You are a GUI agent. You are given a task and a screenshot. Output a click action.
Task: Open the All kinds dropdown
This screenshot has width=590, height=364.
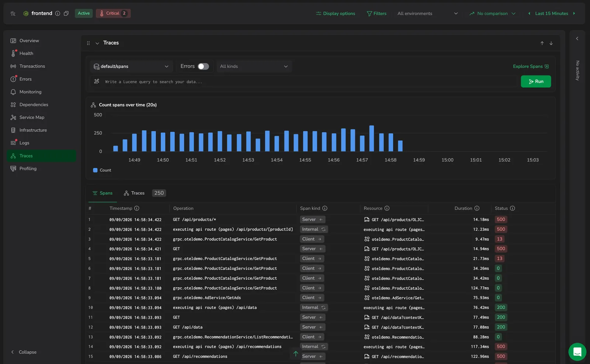254,66
